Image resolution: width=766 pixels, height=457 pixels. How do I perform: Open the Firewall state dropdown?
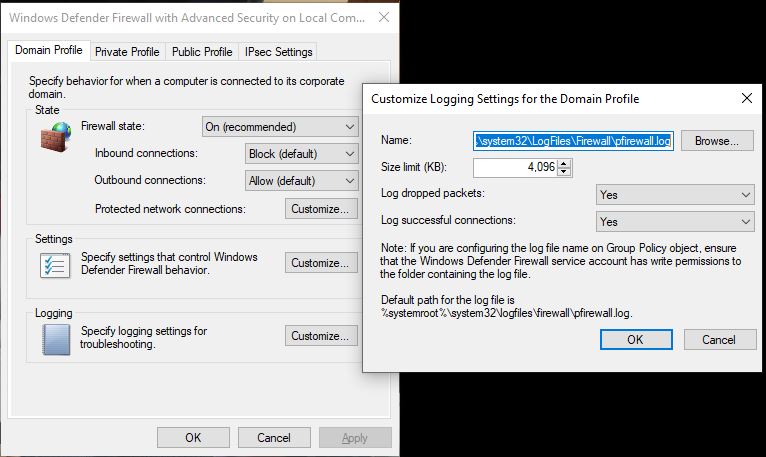(x=280, y=127)
